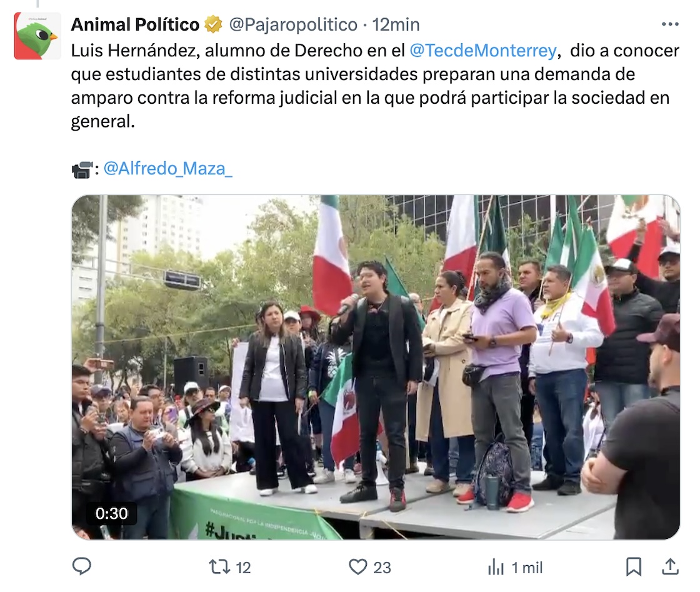Click the 12 reposts count
700x592 pixels.
coord(243,568)
